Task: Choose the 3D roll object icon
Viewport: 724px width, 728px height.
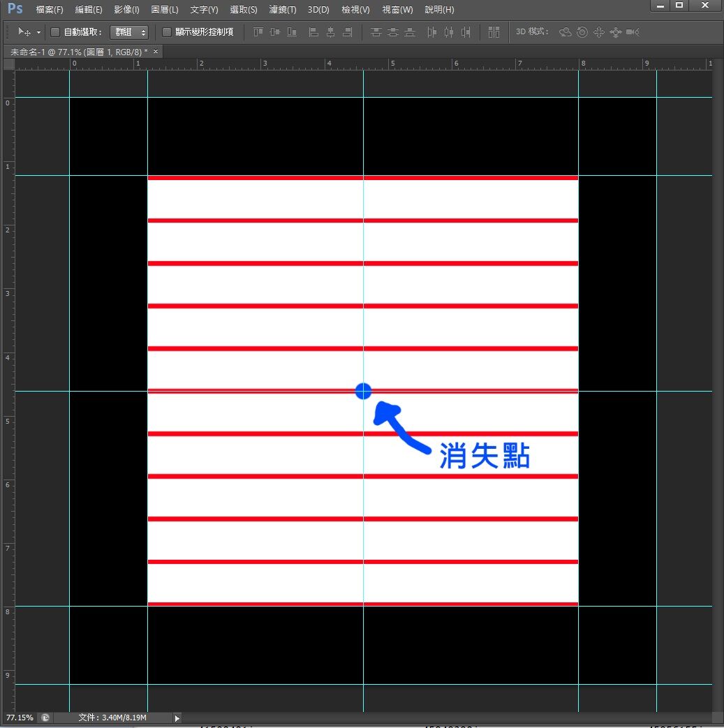Action: (582, 32)
